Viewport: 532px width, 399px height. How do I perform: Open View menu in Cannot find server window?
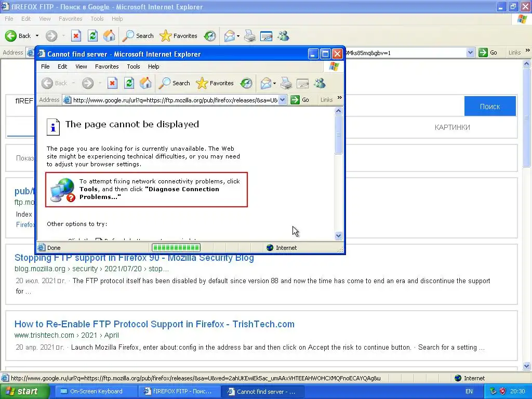tap(81, 66)
